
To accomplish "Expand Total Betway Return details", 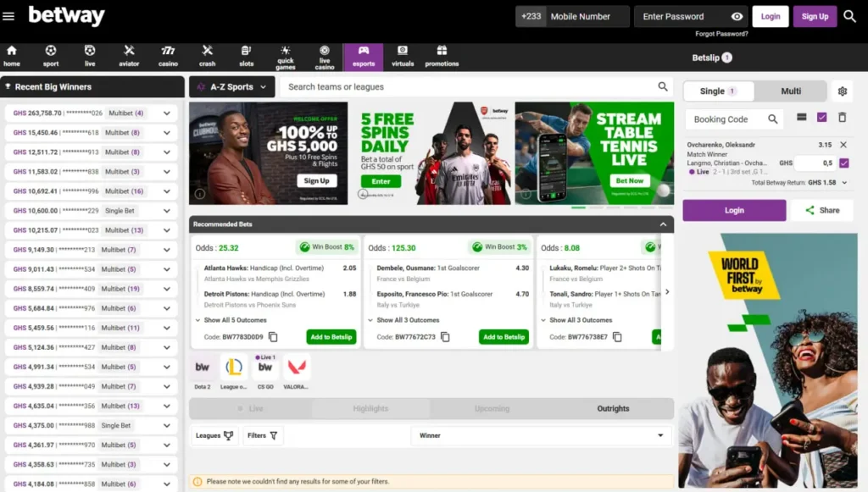I will click(x=845, y=182).
